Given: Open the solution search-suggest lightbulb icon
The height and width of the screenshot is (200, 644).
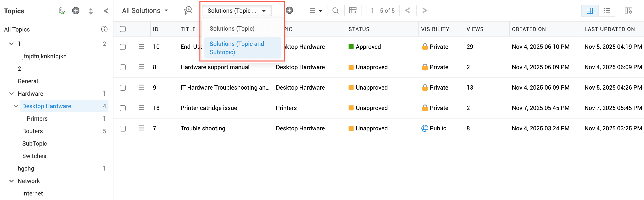Looking at the screenshot, I should point(188,10).
